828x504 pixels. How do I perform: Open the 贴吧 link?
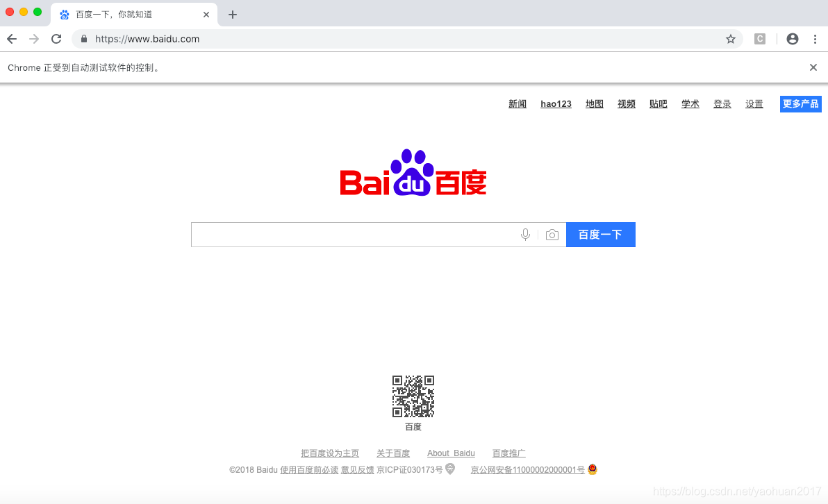point(659,104)
